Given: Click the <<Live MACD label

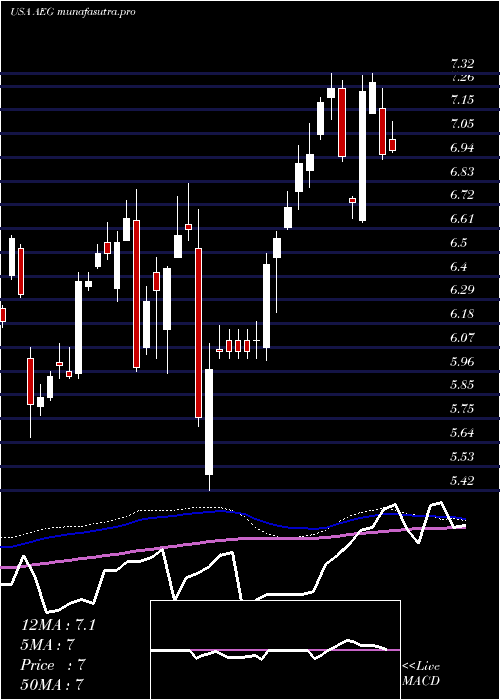Looking at the screenshot, I should pos(421,674).
